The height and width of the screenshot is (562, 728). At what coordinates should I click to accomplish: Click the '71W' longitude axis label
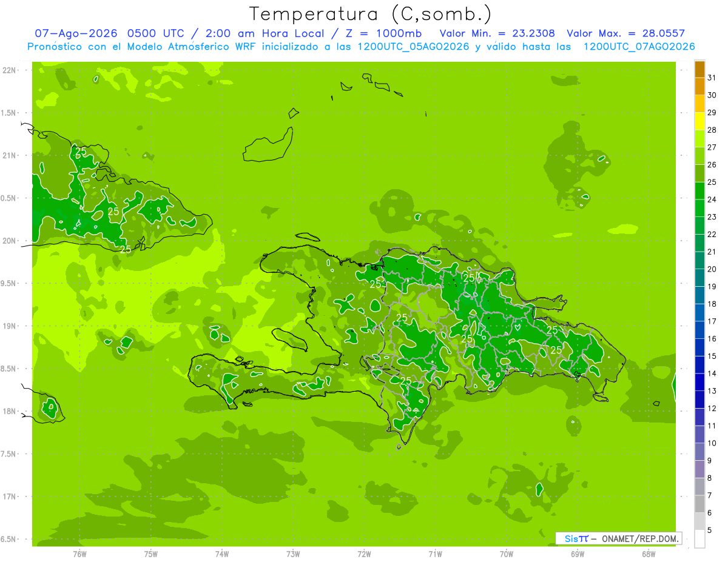pos(435,554)
